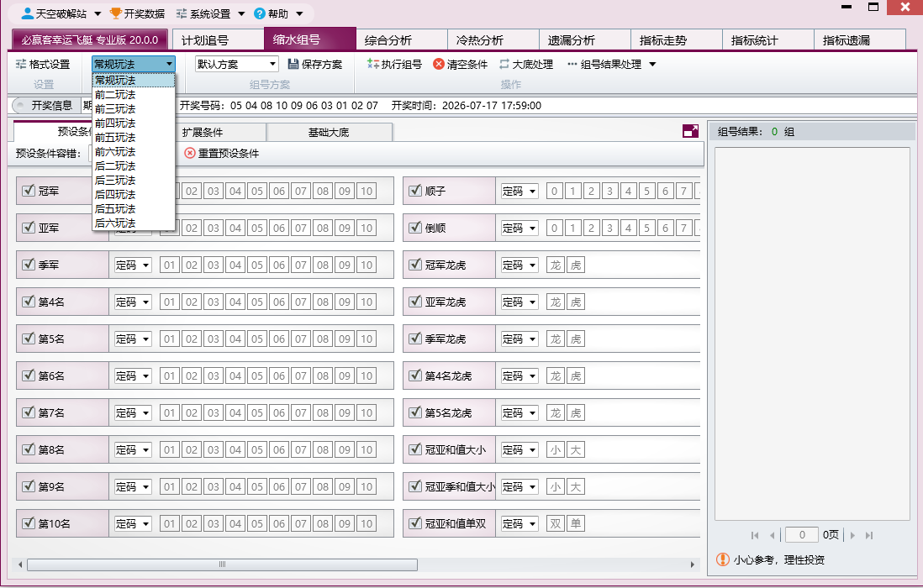Expand the 定码 dropdown for 季军
The image size is (923, 588).
(133, 265)
